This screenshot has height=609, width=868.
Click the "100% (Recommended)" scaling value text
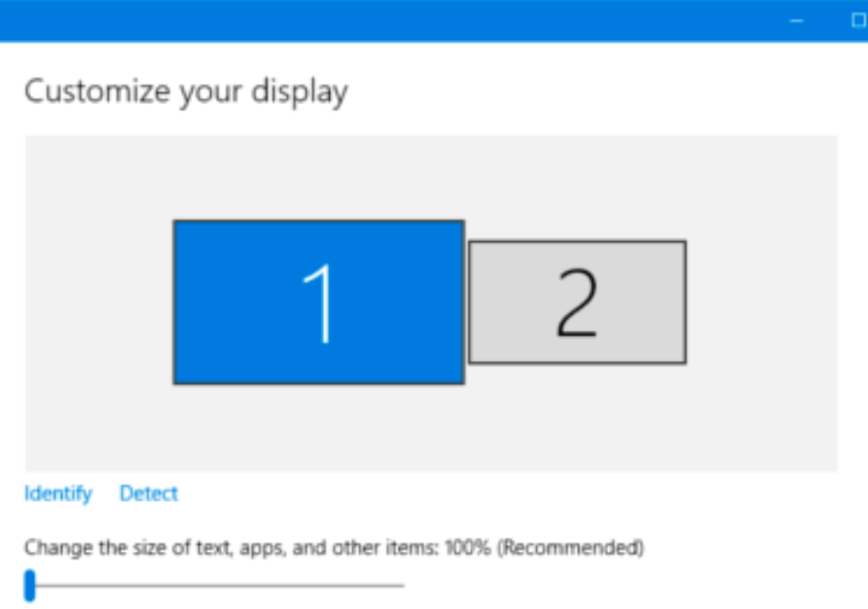click(x=545, y=548)
